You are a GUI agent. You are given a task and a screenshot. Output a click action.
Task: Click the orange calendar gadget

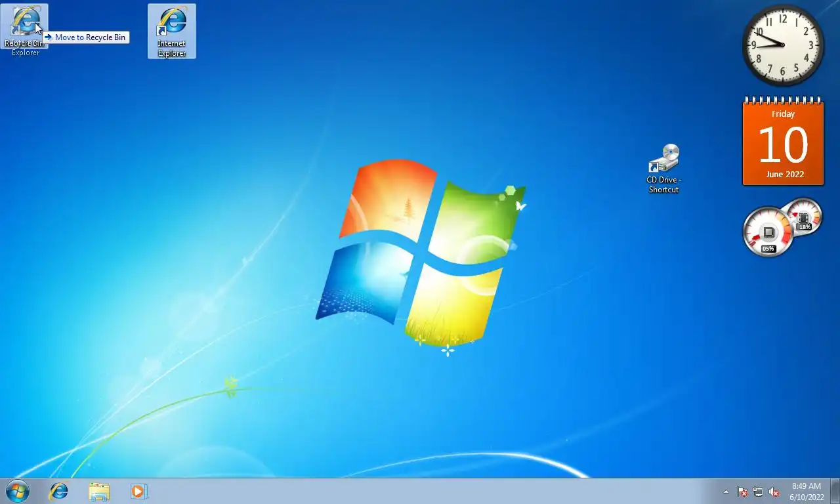pyautogui.click(x=783, y=141)
